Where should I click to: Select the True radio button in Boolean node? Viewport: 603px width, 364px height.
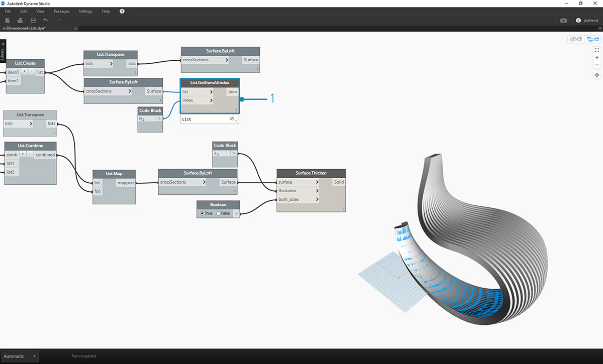202,213
